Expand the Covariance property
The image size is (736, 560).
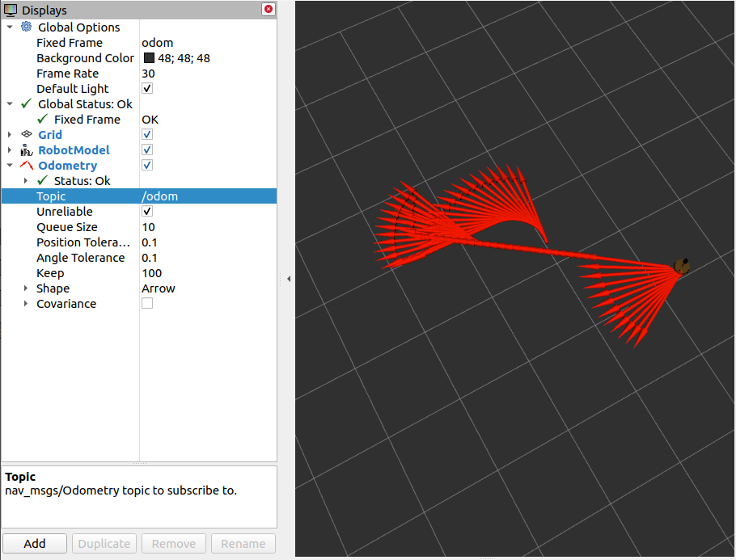(x=26, y=304)
